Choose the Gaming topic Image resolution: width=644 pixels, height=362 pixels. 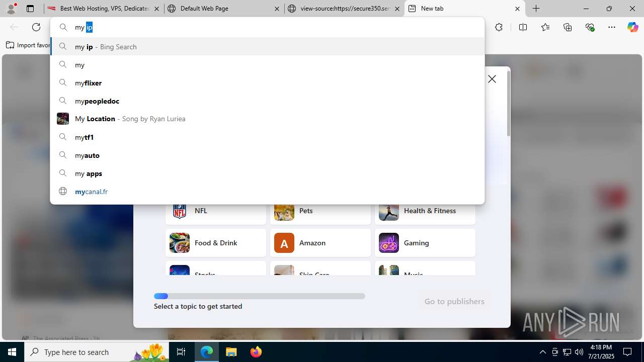coord(425,243)
